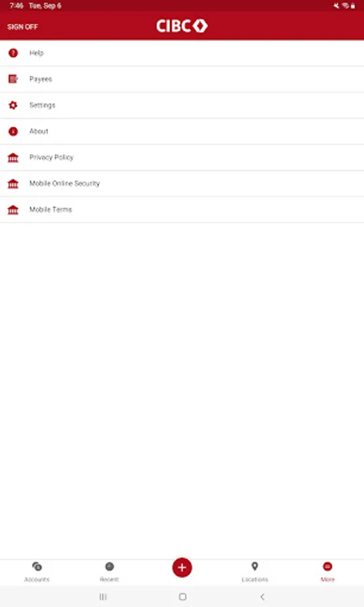Click the Privacy Policy bank icon
364x607 pixels.
point(13,158)
